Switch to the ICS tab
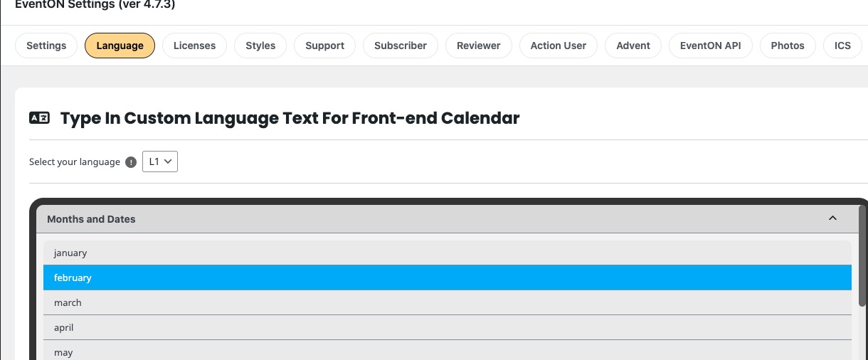This screenshot has width=868, height=360. [842, 46]
